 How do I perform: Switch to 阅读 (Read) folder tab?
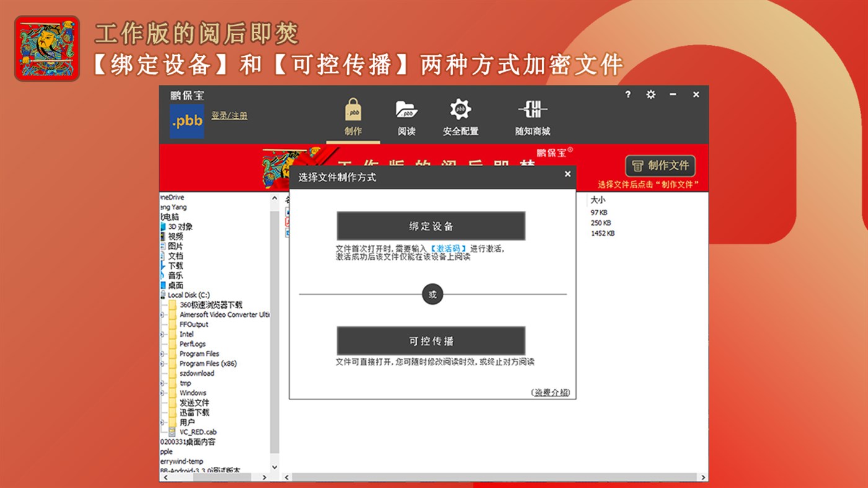(x=407, y=117)
